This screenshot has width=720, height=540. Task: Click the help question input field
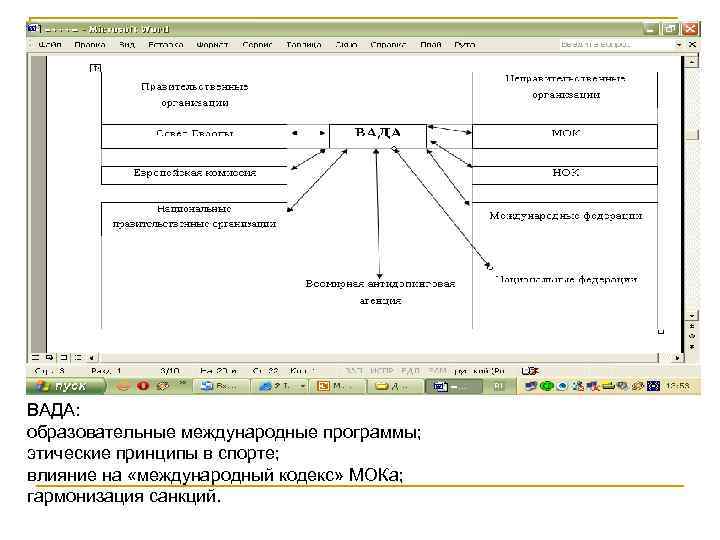point(615,45)
